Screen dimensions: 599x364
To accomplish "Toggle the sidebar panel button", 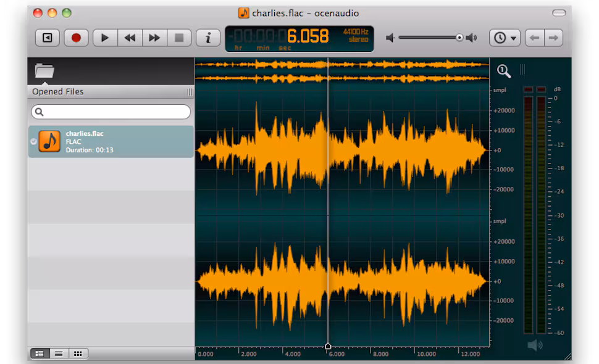I will click(48, 38).
